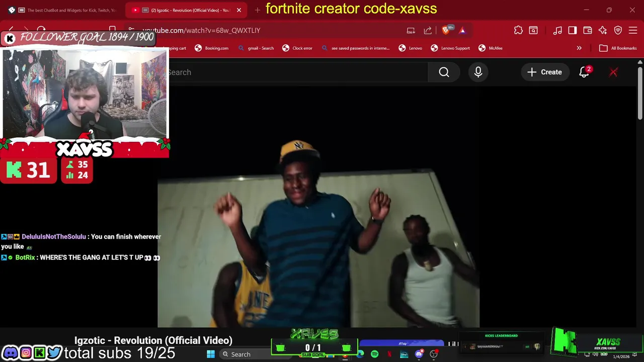Click the Windows Start button
Screen dimensions: 644x362
(211, 354)
